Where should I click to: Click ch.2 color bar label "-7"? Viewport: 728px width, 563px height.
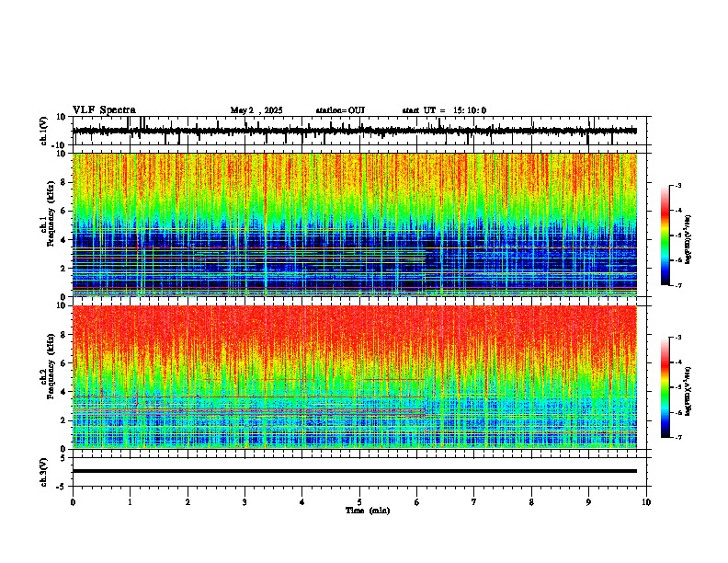pyautogui.click(x=677, y=437)
